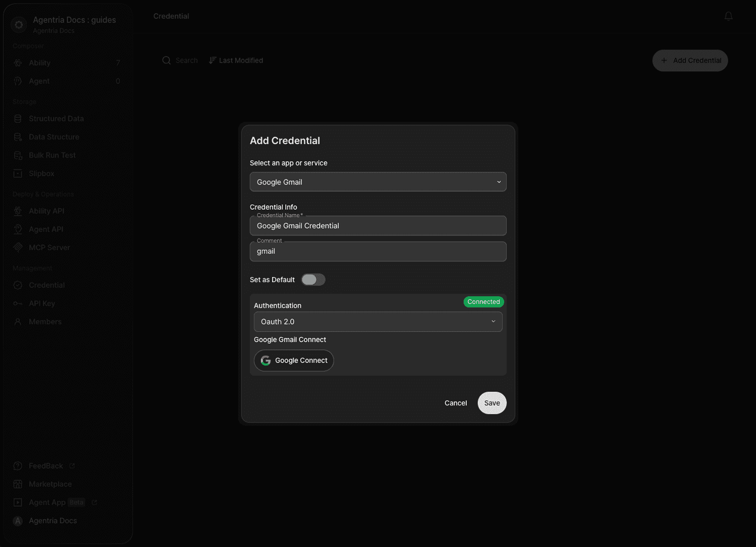This screenshot has height=547, width=756.
Task: Click the Last Modified sort icon
Action: pos(212,60)
